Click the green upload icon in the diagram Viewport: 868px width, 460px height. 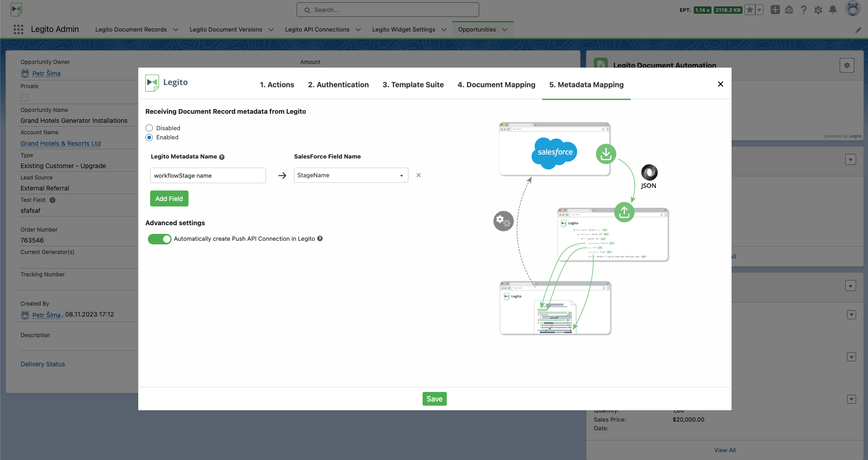624,212
